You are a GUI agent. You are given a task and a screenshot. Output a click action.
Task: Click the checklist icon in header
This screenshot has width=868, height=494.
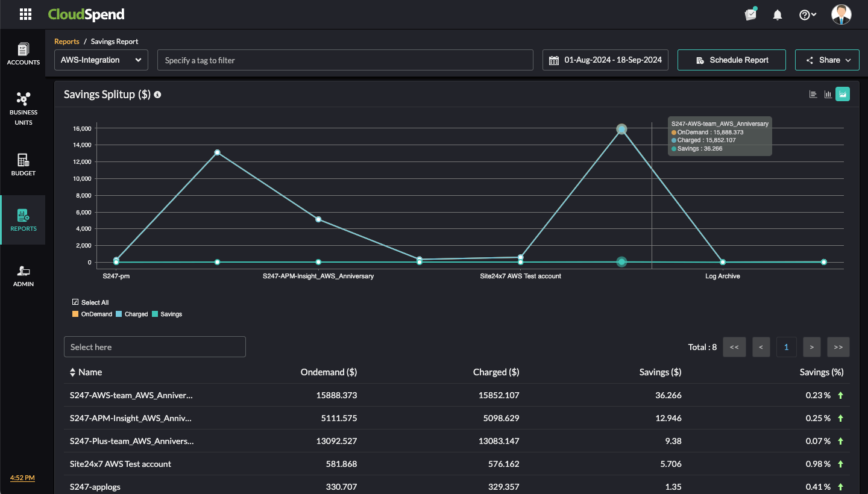pos(750,14)
